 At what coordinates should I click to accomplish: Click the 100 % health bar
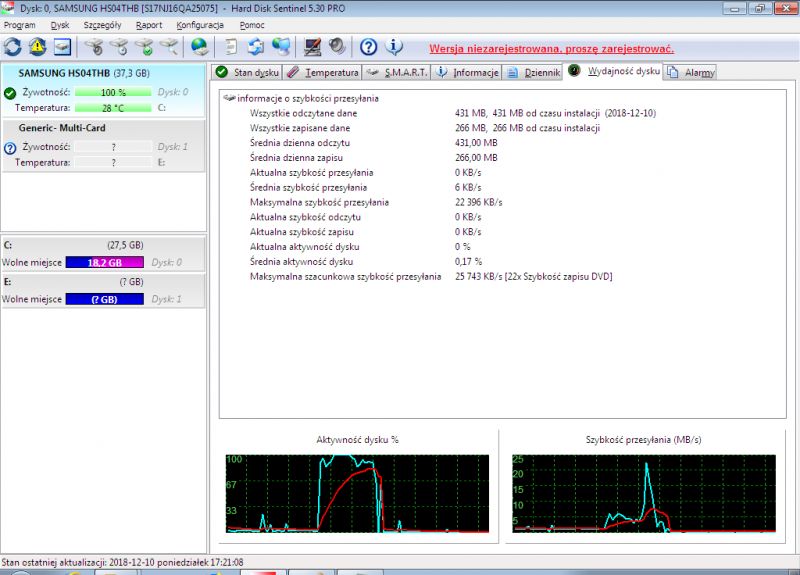coord(113,92)
